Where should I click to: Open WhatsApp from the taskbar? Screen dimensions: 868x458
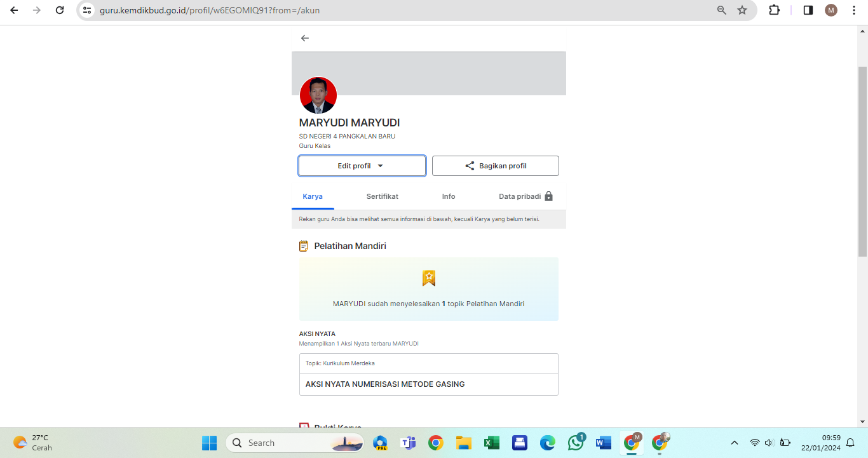(576, 442)
